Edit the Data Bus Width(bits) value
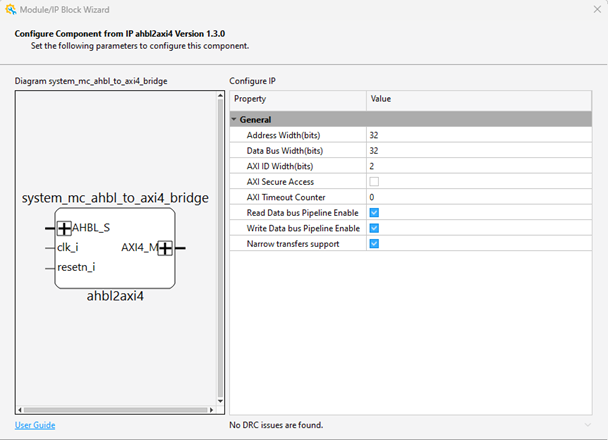 [x=479, y=150]
